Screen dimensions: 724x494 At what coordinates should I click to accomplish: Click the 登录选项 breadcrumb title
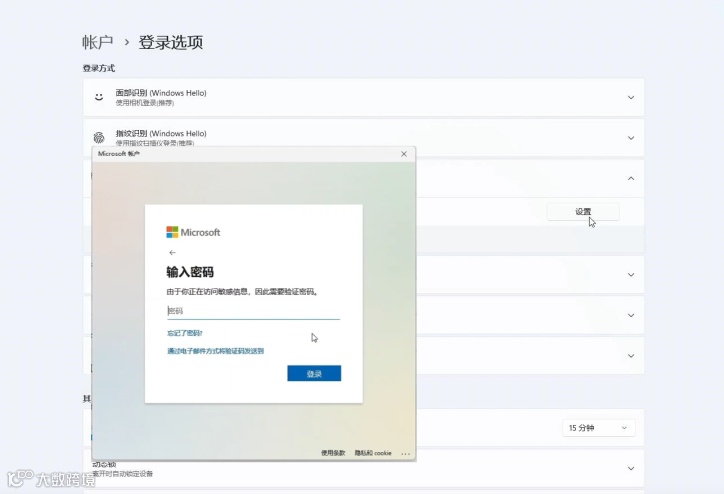pos(171,42)
